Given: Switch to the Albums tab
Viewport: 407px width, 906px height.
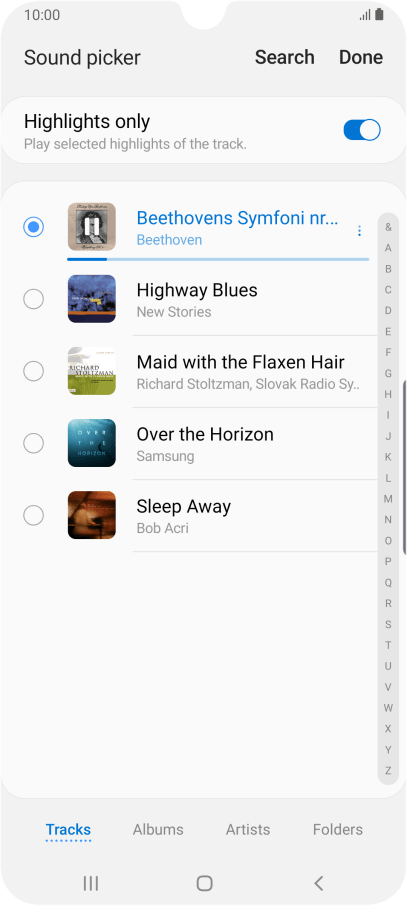Looking at the screenshot, I should (x=158, y=829).
